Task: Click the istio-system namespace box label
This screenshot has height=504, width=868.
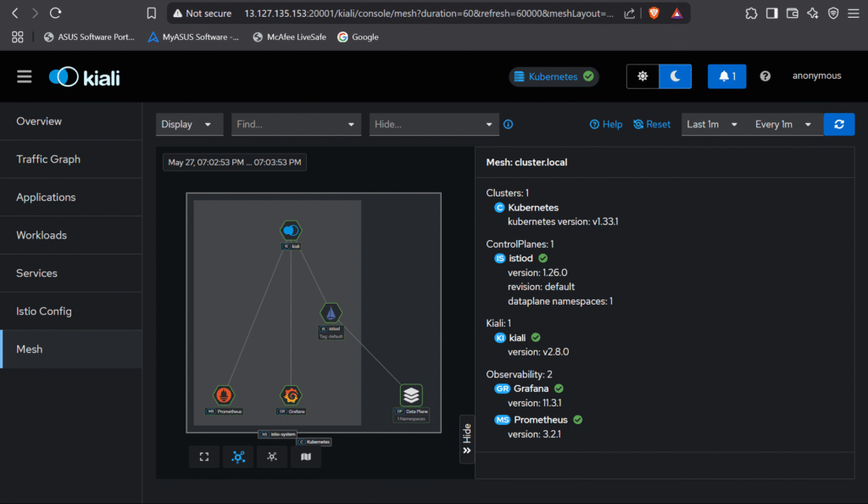Action: tap(278, 434)
